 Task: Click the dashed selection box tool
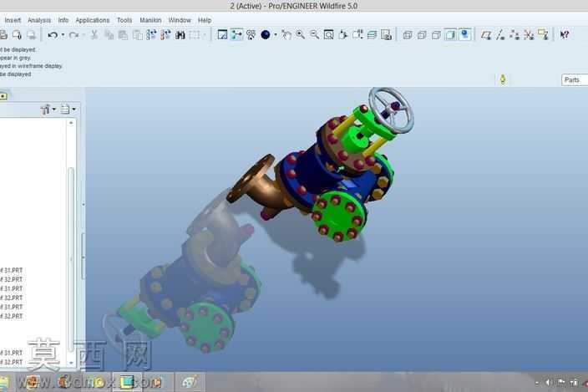(x=195, y=35)
